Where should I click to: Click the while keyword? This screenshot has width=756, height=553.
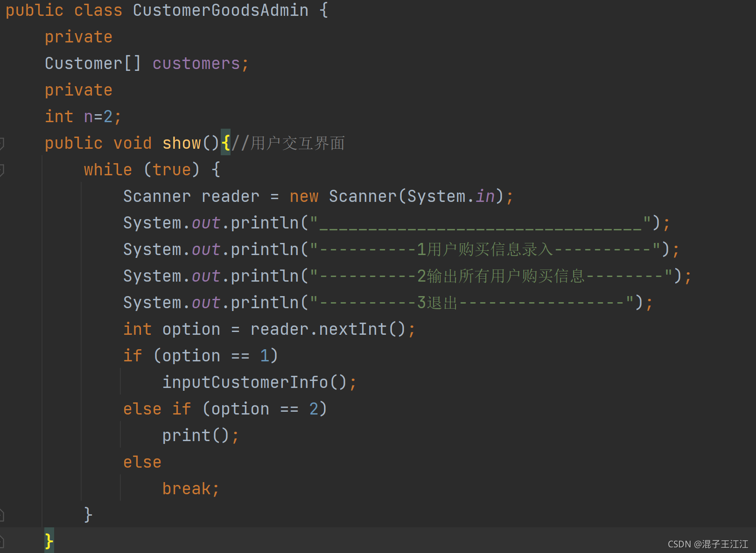(107, 169)
